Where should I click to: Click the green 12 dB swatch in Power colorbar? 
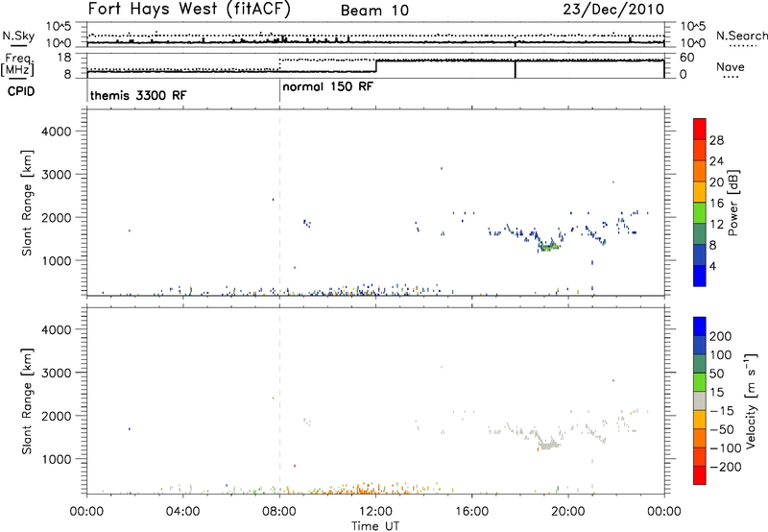tap(700, 212)
